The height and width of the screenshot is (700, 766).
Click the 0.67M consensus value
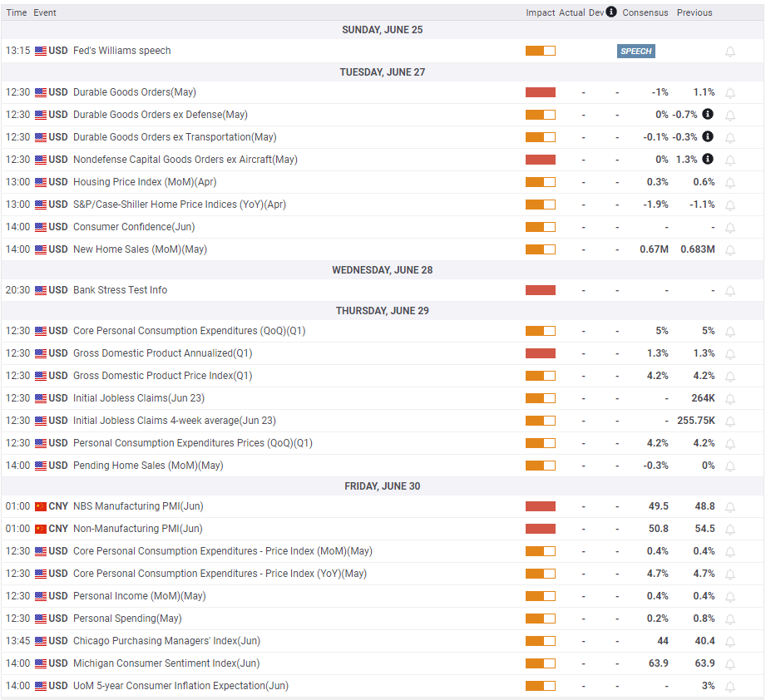pos(654,249)
